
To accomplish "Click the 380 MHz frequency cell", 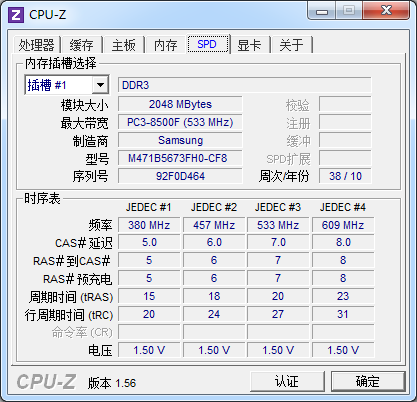I will click(149, 225).
